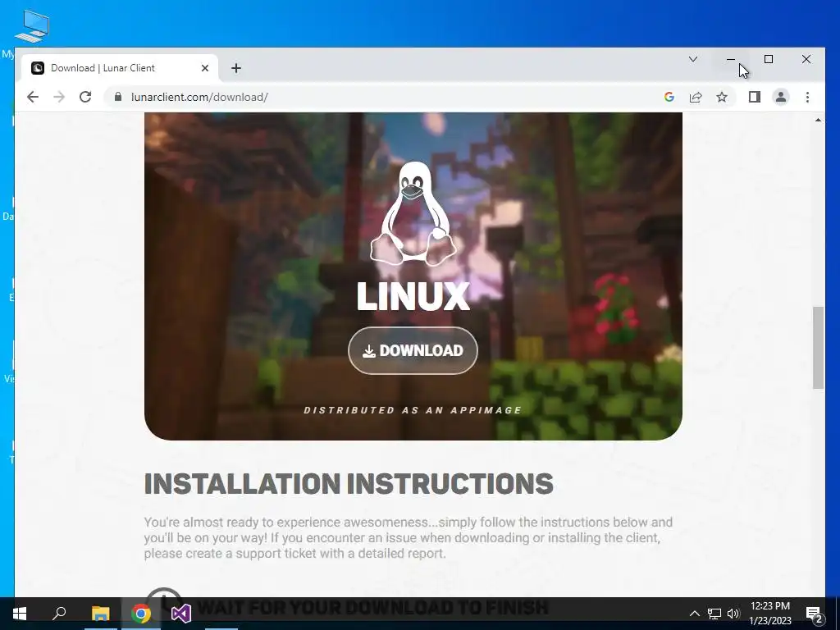Click the browser forward arrow
The width and height of the screenshot is (840, 630).
click(x=59, y=97)
